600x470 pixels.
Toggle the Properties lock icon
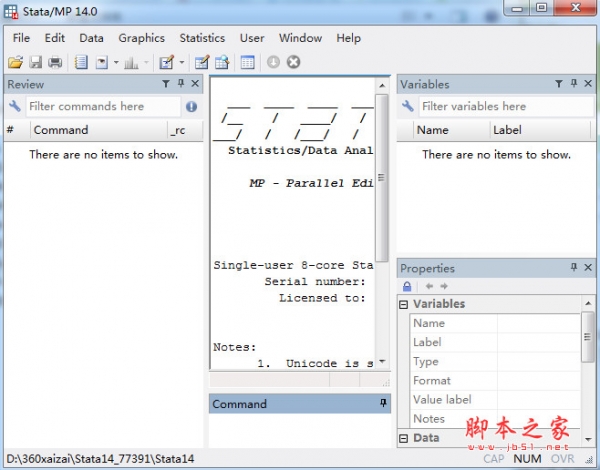coord(407,286)
